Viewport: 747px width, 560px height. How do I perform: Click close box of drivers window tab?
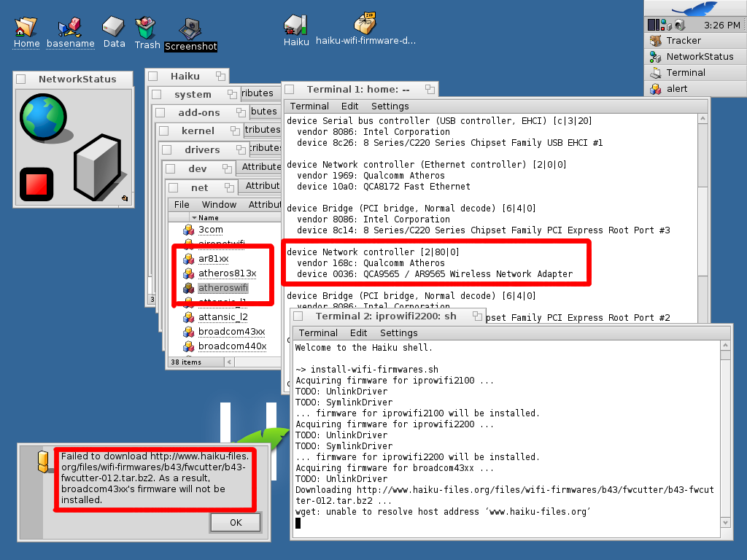click(x=167, y=150)
